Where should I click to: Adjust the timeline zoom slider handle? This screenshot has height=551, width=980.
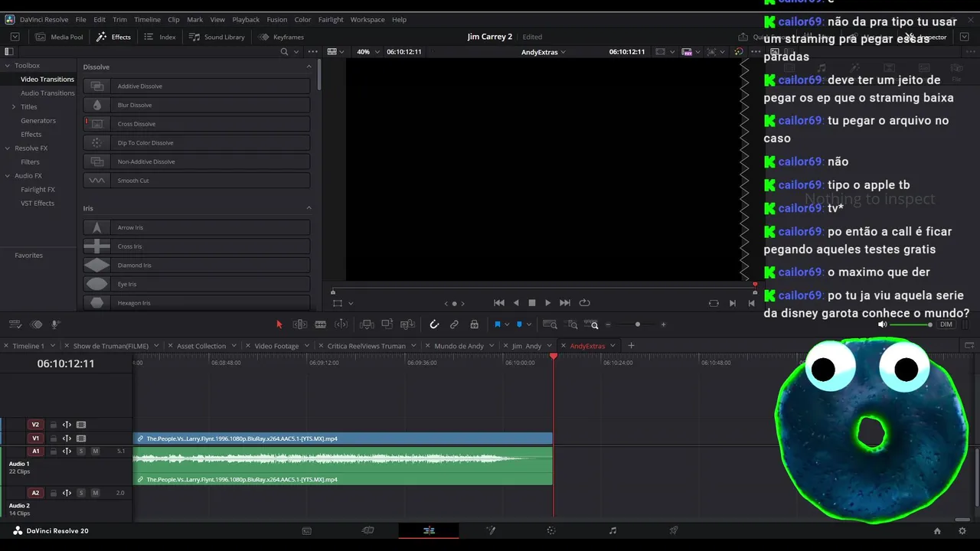pyautogui.click(x=637, y=324)
